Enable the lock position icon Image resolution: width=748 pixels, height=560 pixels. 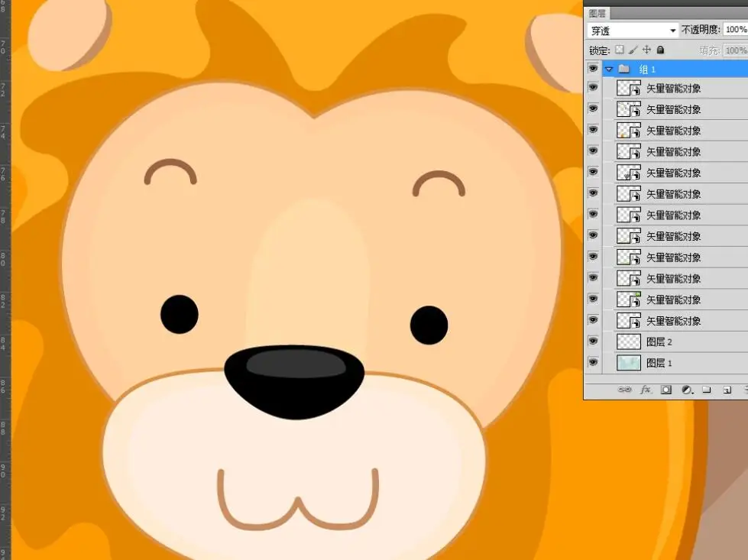tap(646, 50)
